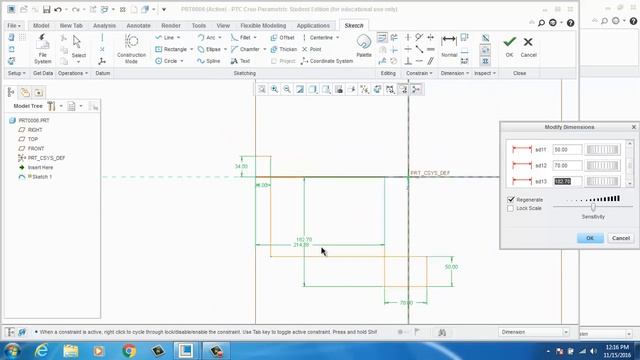Expand the Fillet tool dropdown arrow

coord(255,38)
